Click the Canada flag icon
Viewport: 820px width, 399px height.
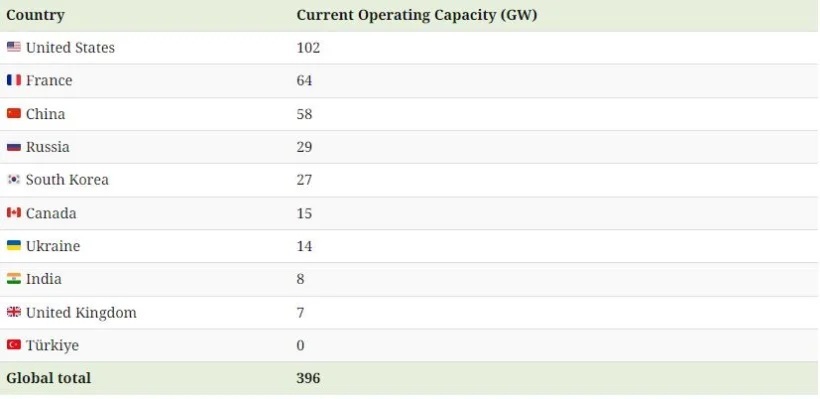[14, 213]
